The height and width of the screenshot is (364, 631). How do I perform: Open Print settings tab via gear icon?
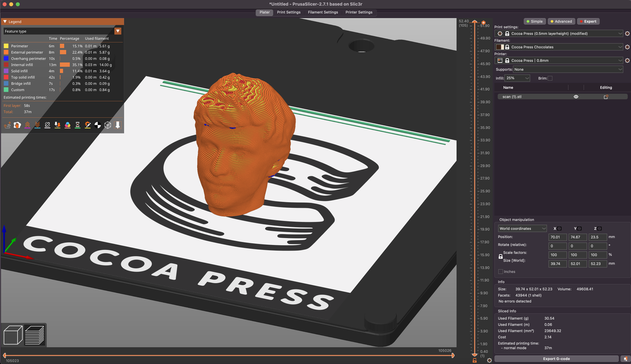click(x=628, y=33)
